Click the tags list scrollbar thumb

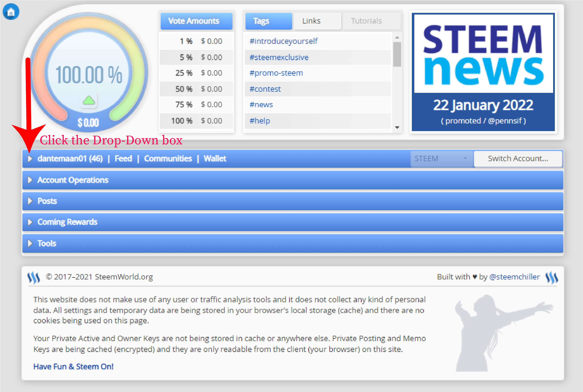point(397,54)
